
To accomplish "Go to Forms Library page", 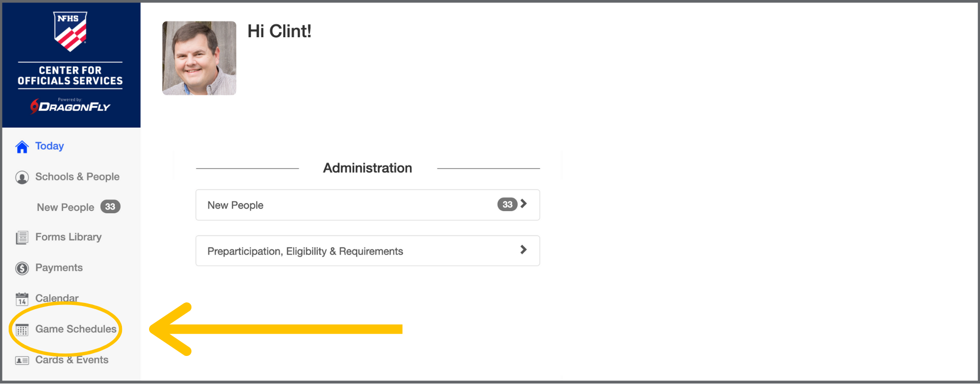I will [68, 237].
